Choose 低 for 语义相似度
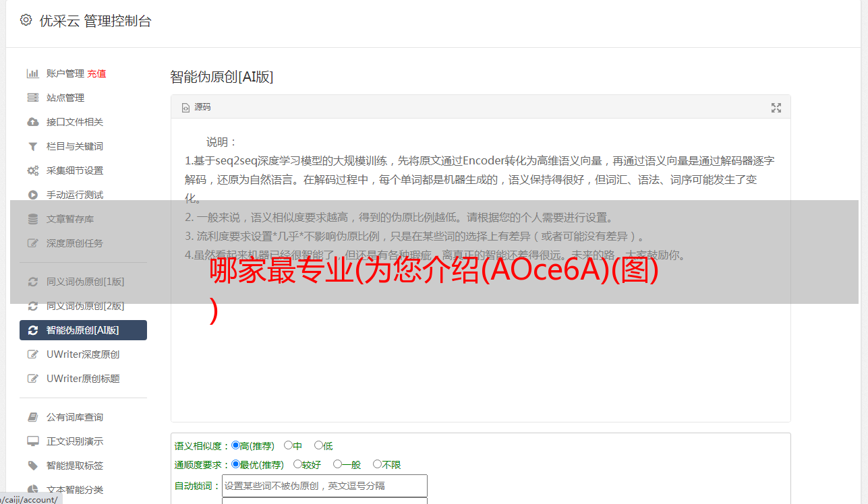Image resolution: width=868 pixels, height=504 pixels. click(318, 445)
